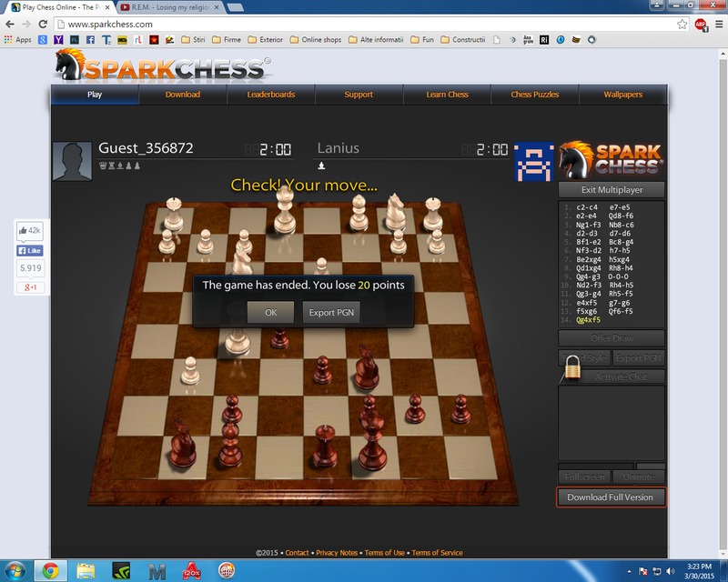Click the 42k thumbs-up counter
This screenshot has height=582, width=728.
click(30, 231)
